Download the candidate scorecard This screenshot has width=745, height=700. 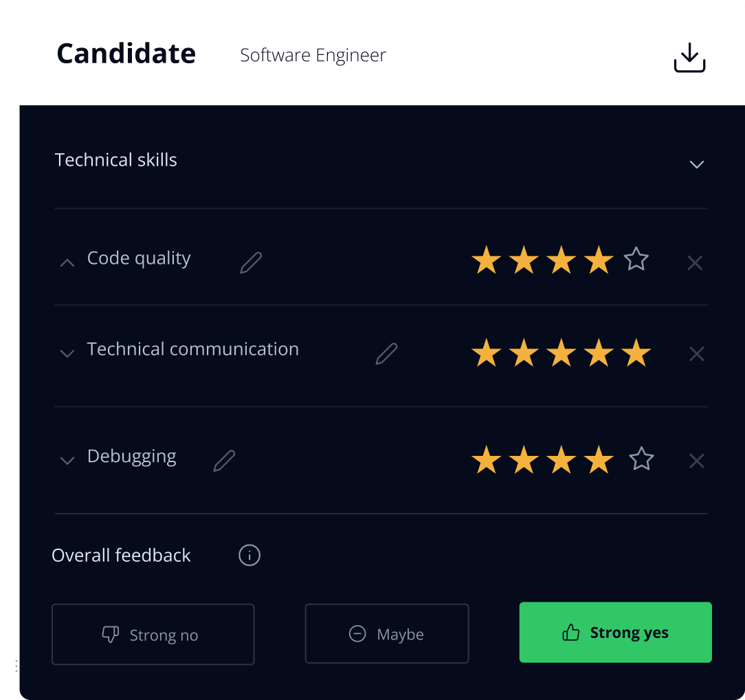(x=689, y=58)
